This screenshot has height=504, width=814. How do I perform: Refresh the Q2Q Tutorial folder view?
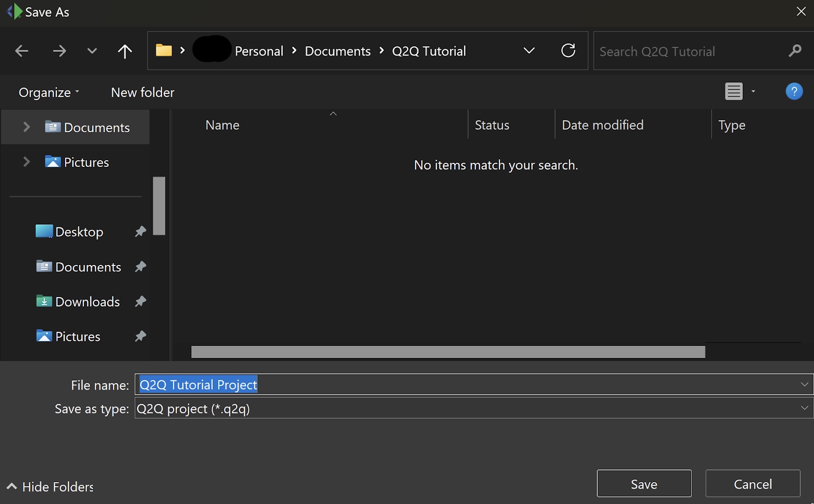pyautogui.click(x=568, y=50)
